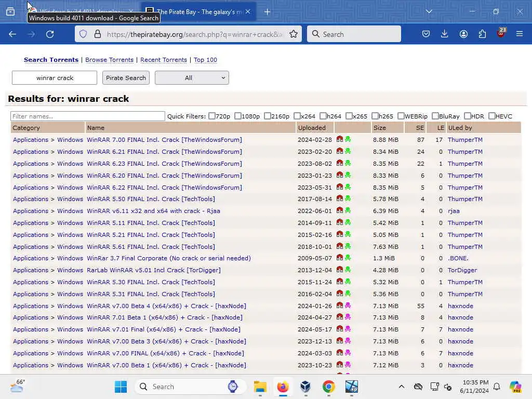Open RarLab WinRAR v5.01 TorDigger torrent
Screen dimensions: 532x399
pos(154,270)
